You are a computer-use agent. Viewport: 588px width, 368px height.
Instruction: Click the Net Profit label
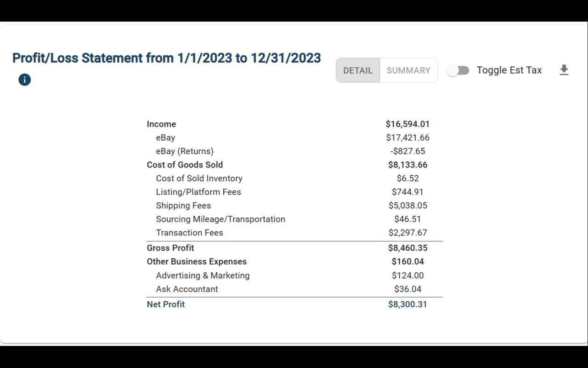(166, 305)
